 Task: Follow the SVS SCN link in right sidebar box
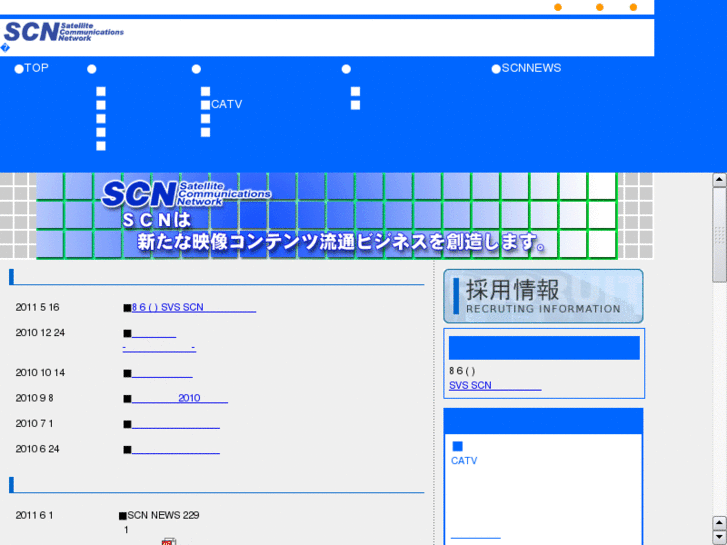tap(495, 385)
